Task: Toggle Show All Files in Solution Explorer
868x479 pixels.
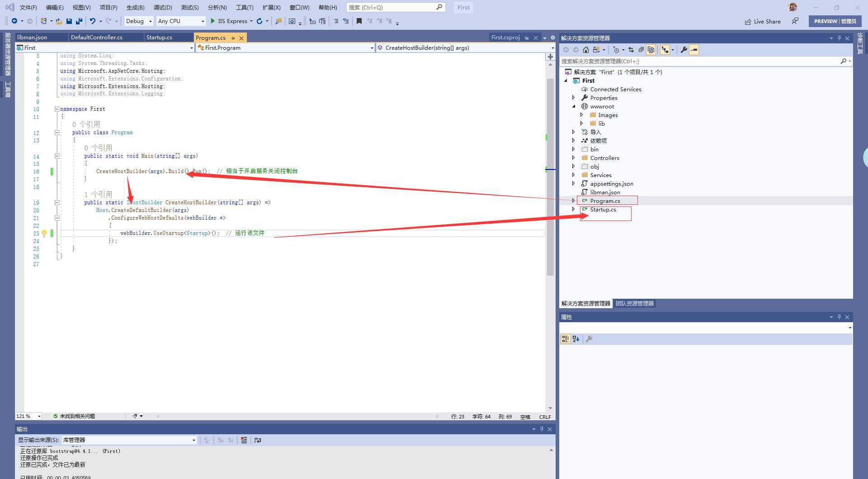Action: (x=651, y=50)
